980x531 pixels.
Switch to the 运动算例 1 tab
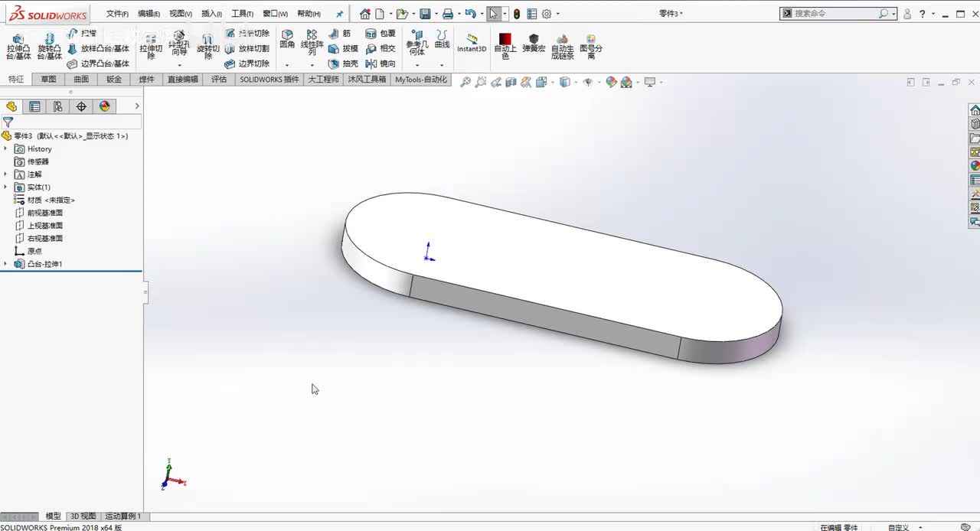pyautogui.click(x=123, y=516)
